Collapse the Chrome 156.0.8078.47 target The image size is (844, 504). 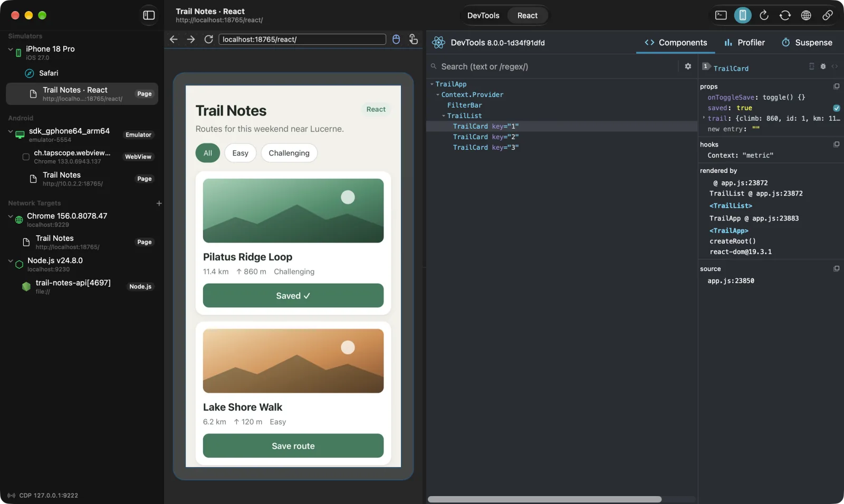[x=11, y=216]
